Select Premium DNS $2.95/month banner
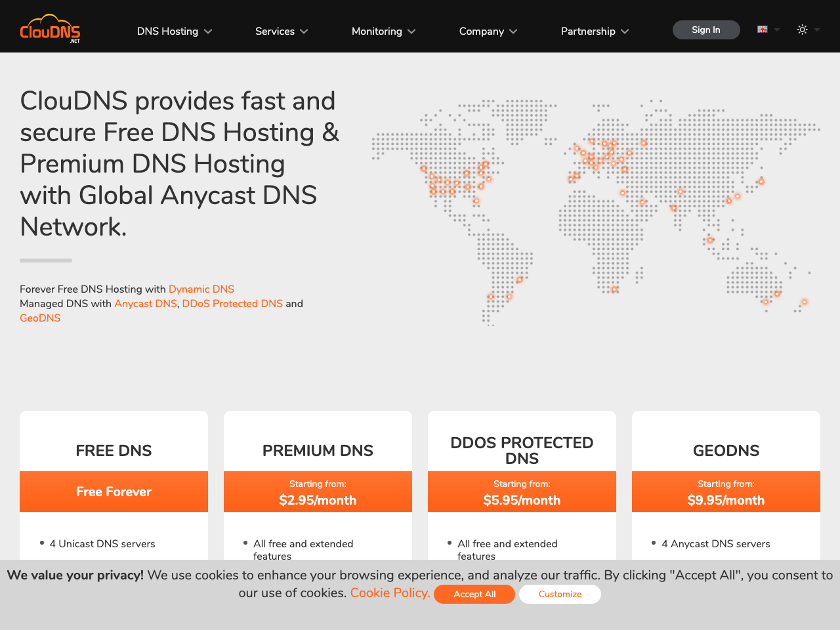This screenshot has width=840, height=630. point(318,492)
